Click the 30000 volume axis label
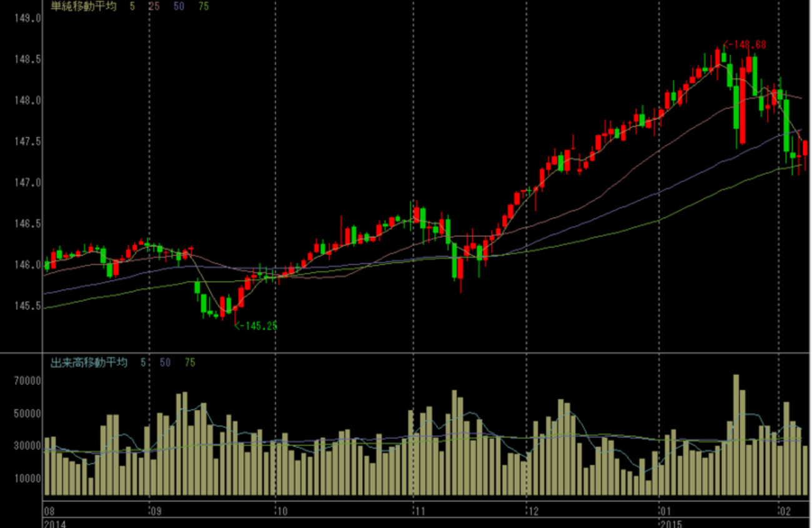The width and height of the screenshot is (812, 528). (27, 446)
